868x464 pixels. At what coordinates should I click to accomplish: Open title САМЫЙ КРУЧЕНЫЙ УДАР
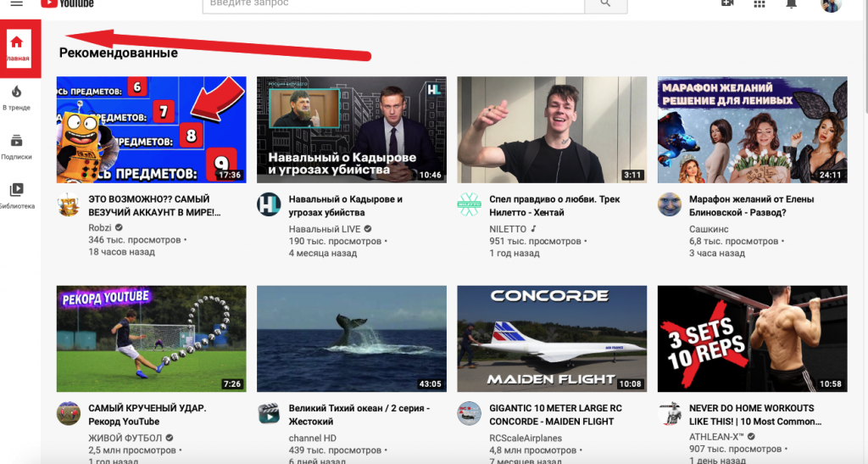pyautogui.click(x=147, y=415)
